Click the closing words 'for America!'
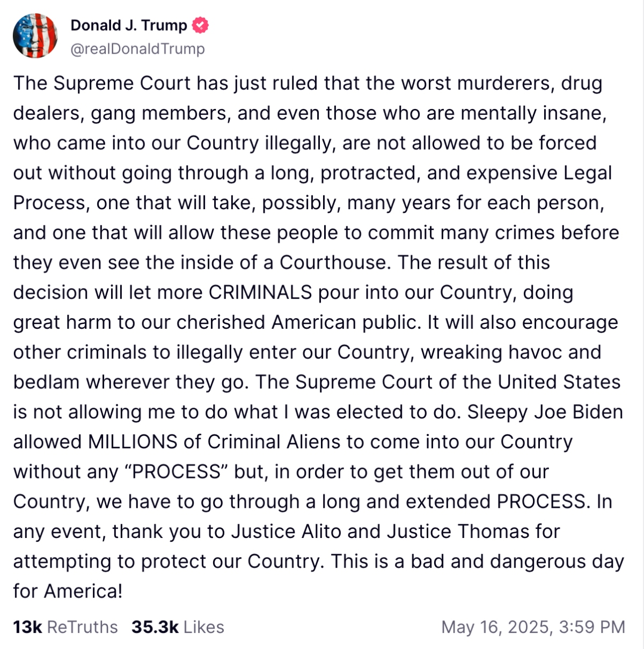Image resolution: width=644 pixels, height=649 pixels. point(68,591)
